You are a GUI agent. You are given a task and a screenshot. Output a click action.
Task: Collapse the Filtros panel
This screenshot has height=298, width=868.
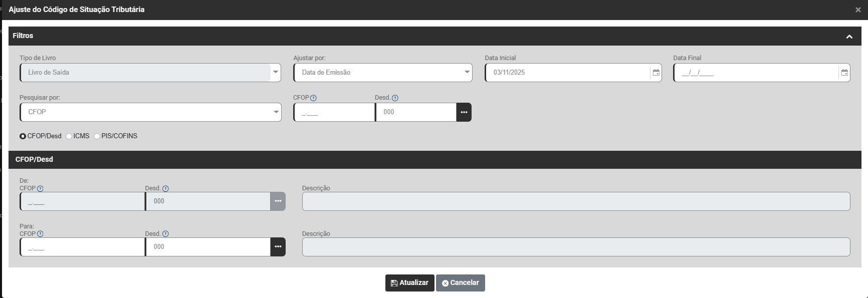pyautogui.click(x=849, y=37)
